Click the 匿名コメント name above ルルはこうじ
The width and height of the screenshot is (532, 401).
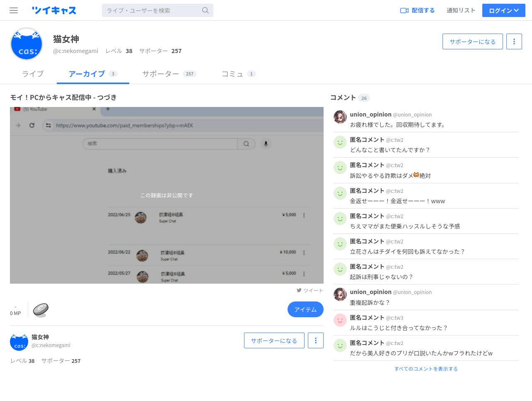(367, 317)
